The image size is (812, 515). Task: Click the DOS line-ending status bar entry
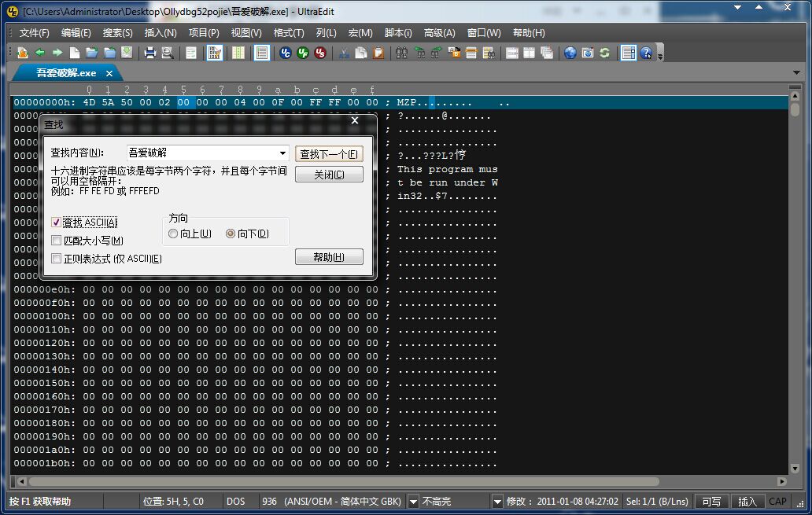pos(235,502)
